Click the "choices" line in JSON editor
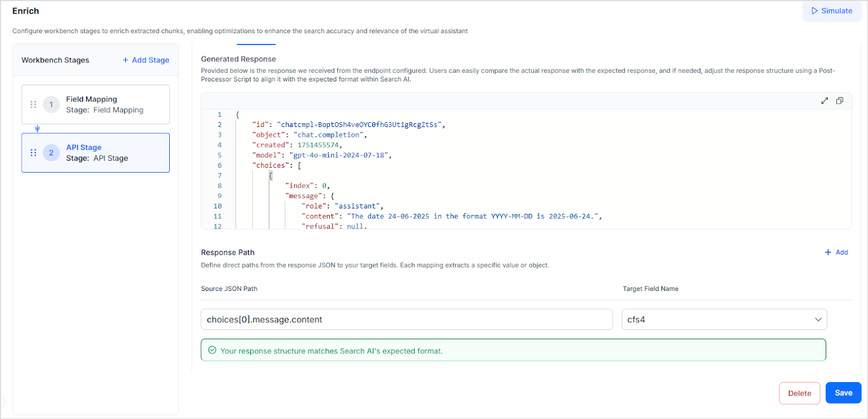 point(276,166)
